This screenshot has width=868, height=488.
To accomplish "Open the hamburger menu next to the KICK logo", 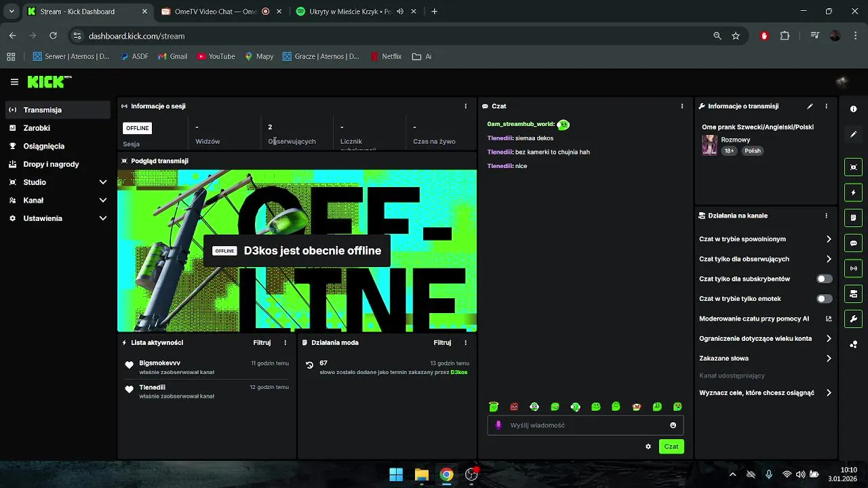I will (x=14, y=82).
